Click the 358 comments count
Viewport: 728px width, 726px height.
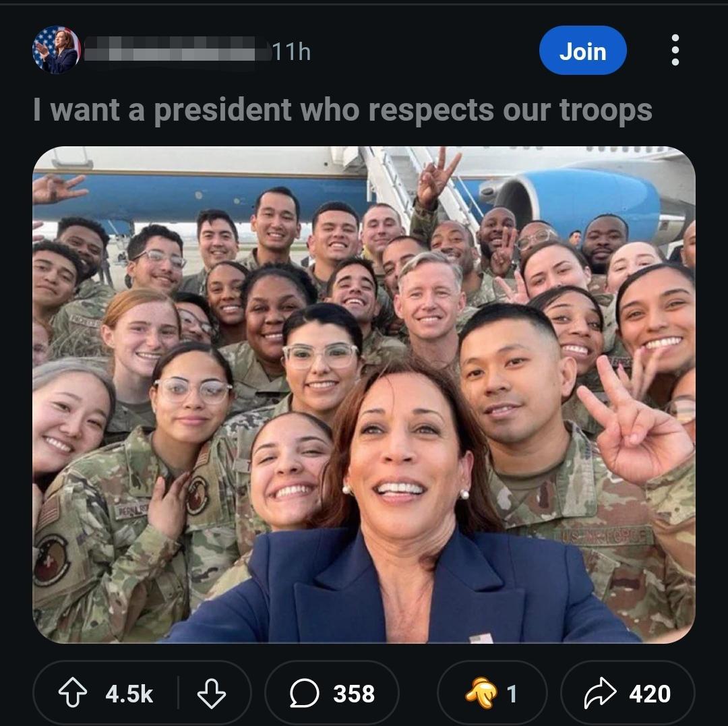pos(354,694)
